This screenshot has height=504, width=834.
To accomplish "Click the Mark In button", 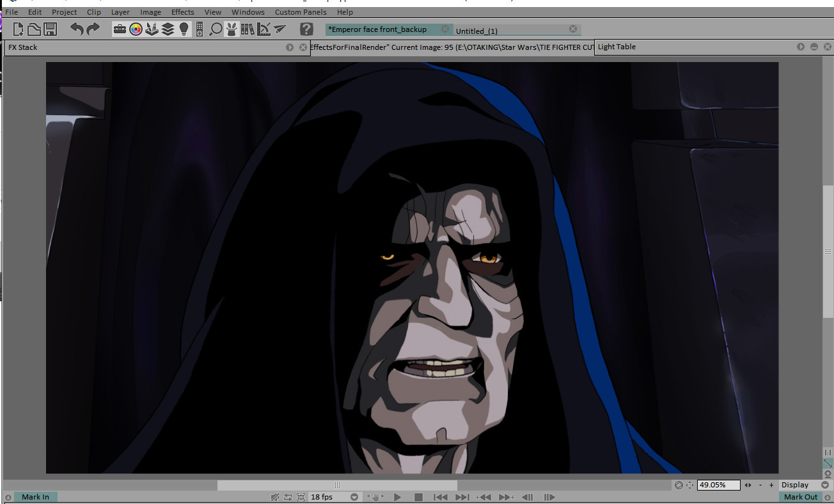I will coord(35,497).
